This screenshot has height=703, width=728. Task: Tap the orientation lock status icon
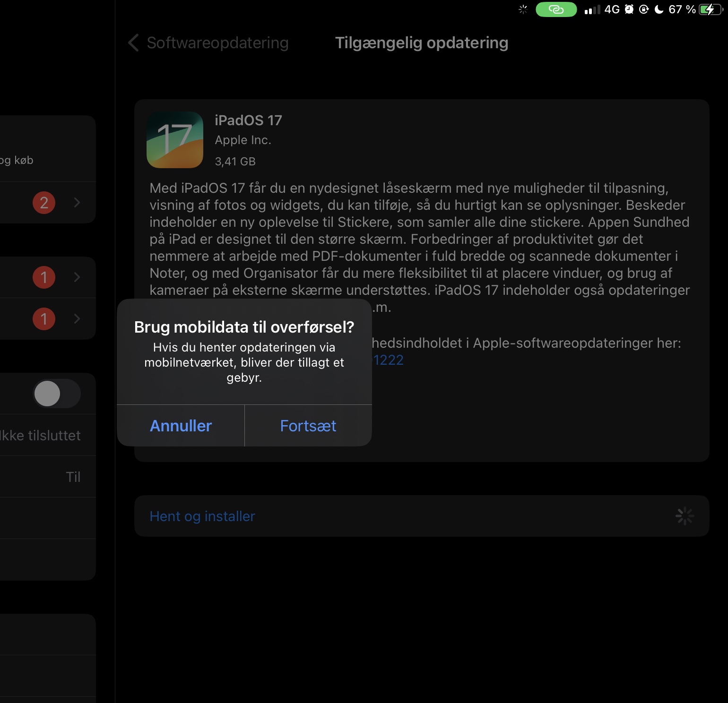[644, 9]
